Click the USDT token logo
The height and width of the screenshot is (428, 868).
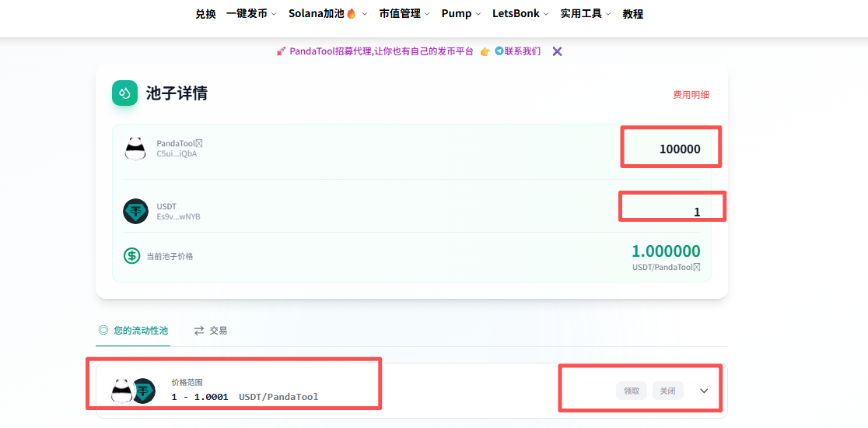point(135,212)
